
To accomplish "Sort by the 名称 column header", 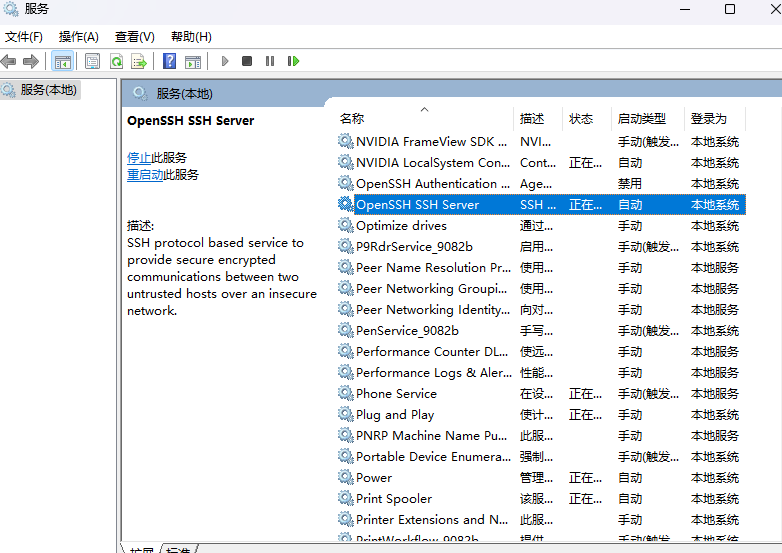I will click(424, 119).
